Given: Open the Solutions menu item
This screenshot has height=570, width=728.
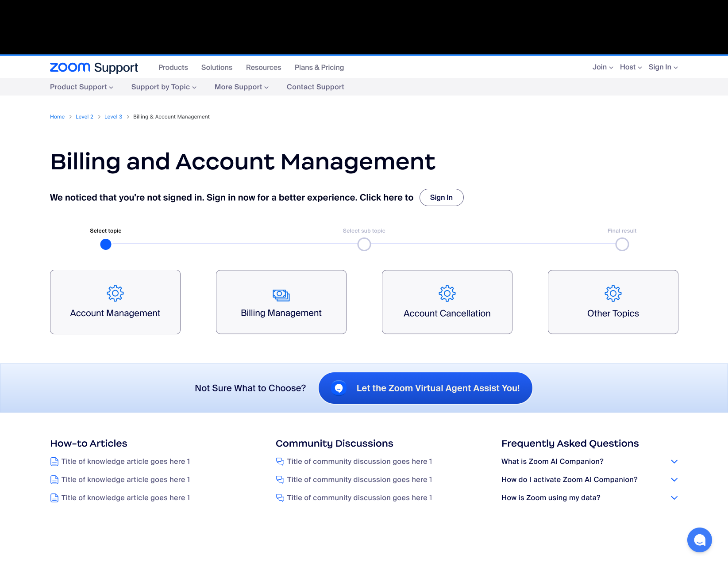Looking at the screenshot, I should 217,68.
